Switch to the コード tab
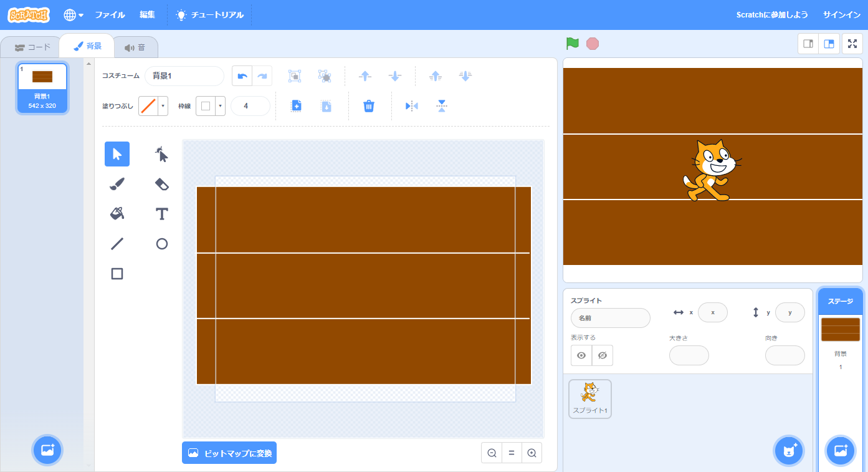868x472 pixels. pyautogui.click(x=32, y=47)
